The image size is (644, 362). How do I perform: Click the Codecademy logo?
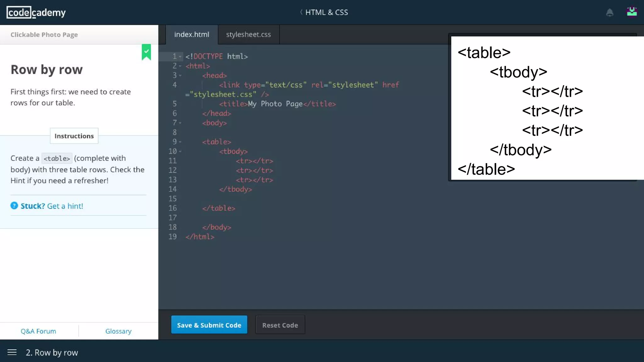(x=36, y=13)
